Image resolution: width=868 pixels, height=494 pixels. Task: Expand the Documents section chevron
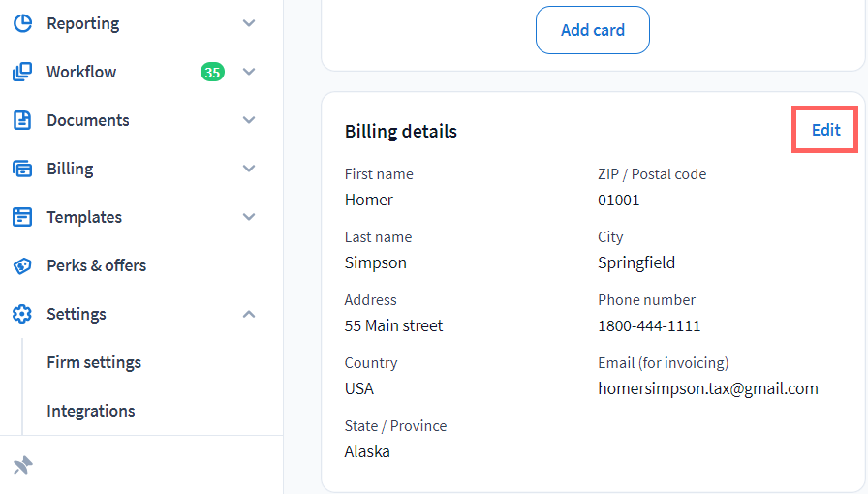(249, 120)
